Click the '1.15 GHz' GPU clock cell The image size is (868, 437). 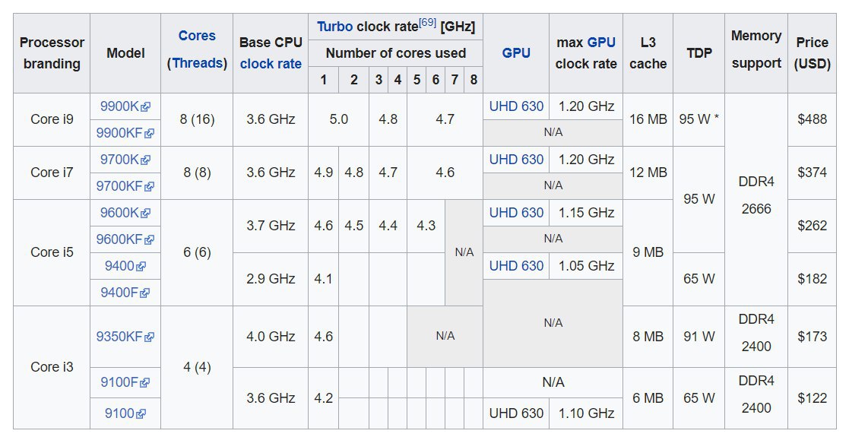click(586, 213)
